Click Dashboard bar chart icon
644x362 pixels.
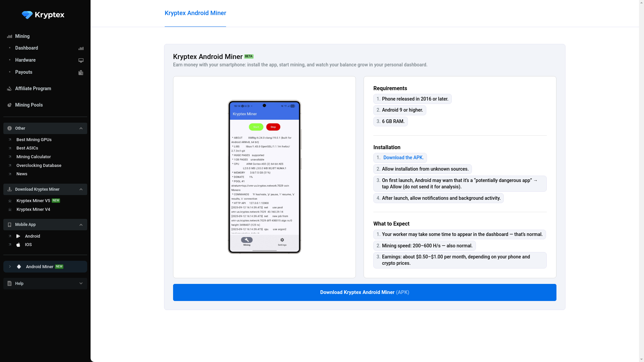click(x=81, y=48)
